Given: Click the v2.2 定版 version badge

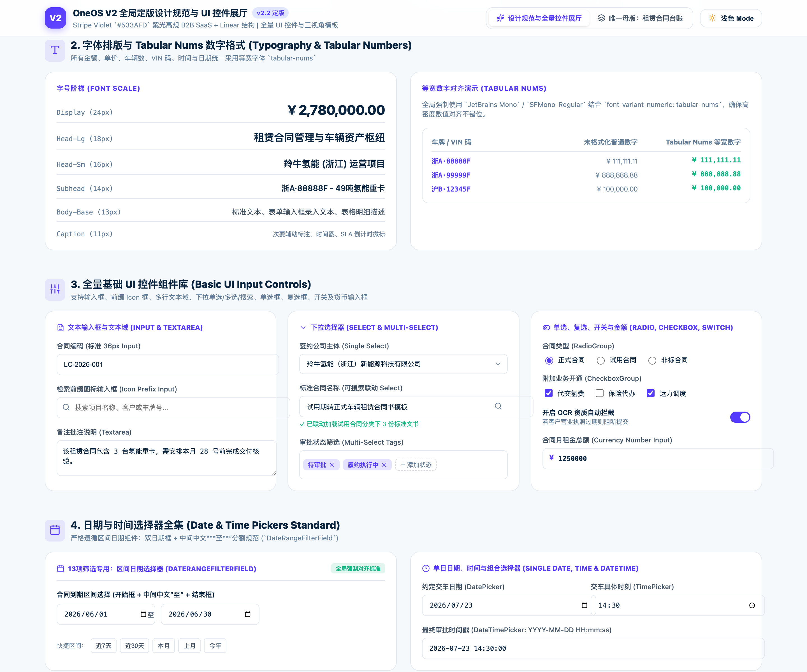Looking at the screenshot, I should [x=270, y=13].
